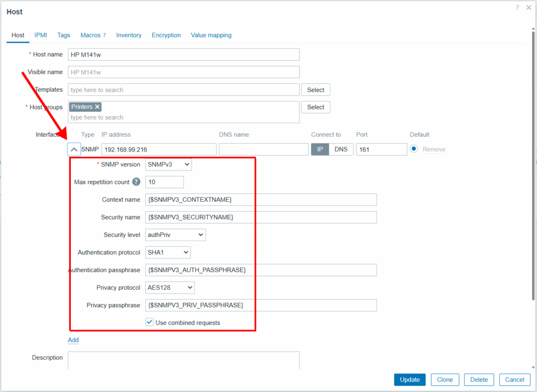Screen dimensions: 537x392
Task: Open the help question mark icon
Action: click(517, 7)
